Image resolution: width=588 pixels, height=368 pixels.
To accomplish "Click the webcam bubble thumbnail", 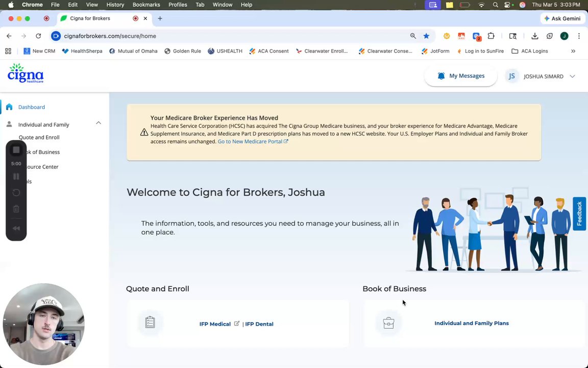I will (x=43, y=324).
